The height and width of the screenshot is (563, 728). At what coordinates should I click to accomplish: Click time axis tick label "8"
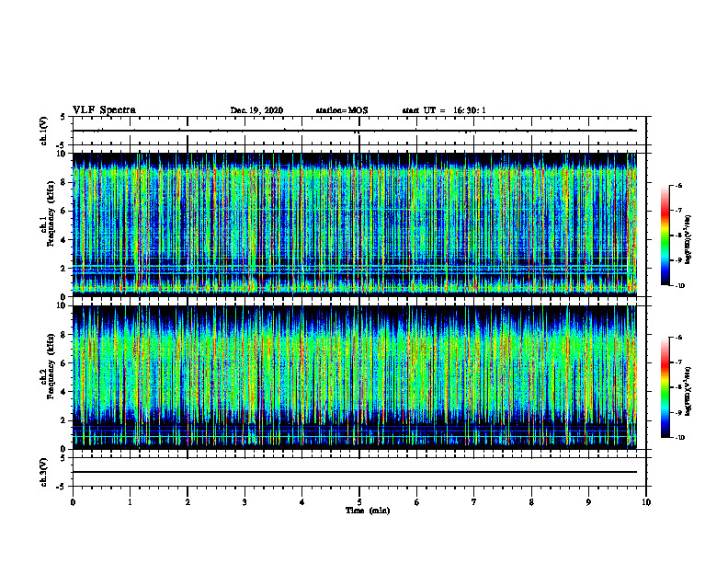click(531, 502)
